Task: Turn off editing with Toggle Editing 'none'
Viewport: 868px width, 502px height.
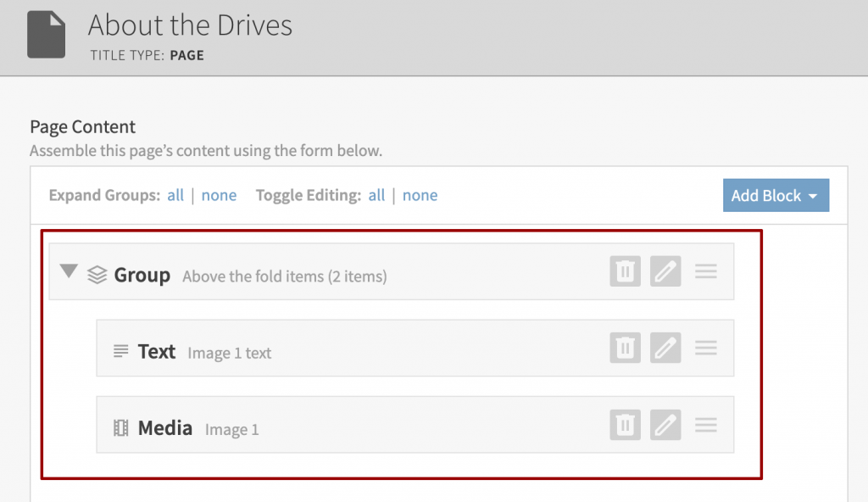Action: [420, 195]
